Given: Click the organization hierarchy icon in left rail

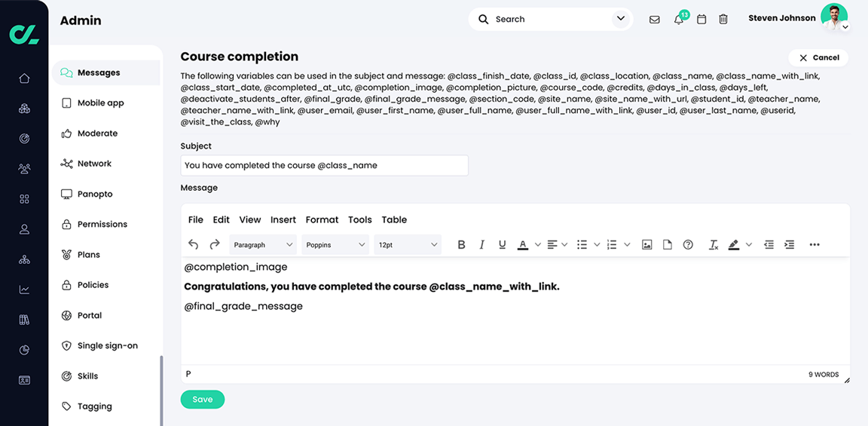Looking at the screenshot, I should 24,259.
